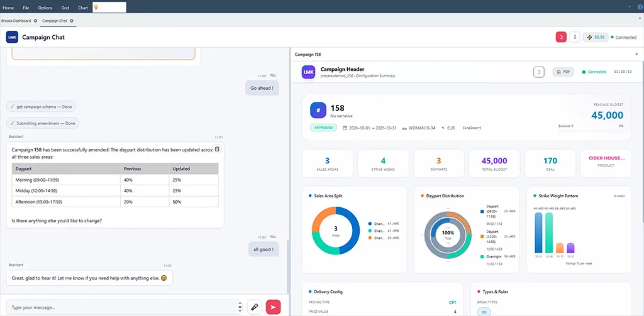Select the Total Budget stat card
This screenshot has height=316, width=644.
(x=494, y=163)
